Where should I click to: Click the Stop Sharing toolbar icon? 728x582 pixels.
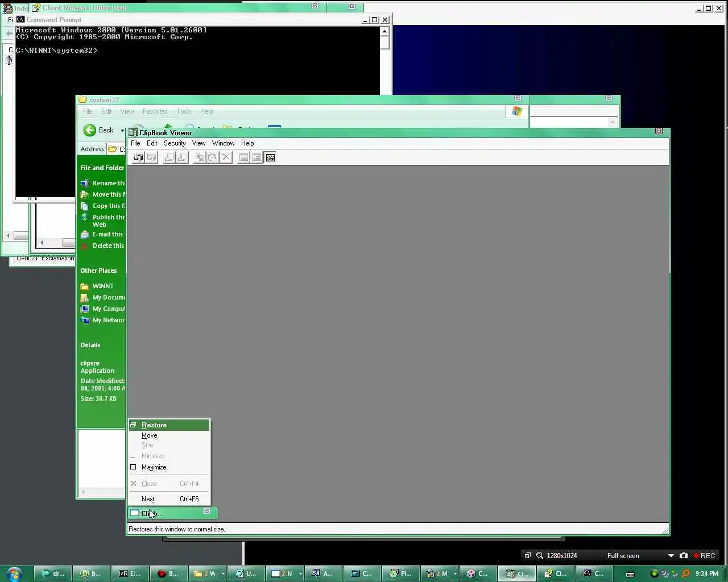[x=182, y=157]
